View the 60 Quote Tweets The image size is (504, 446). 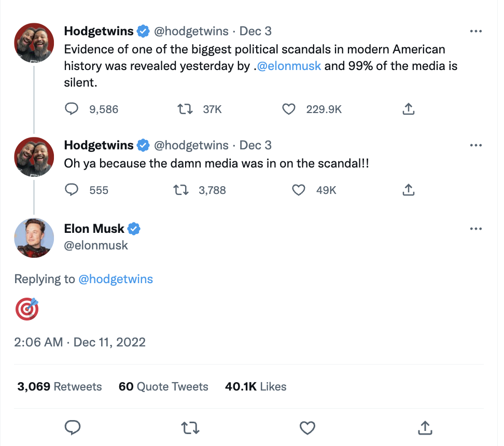click(163, 386)
